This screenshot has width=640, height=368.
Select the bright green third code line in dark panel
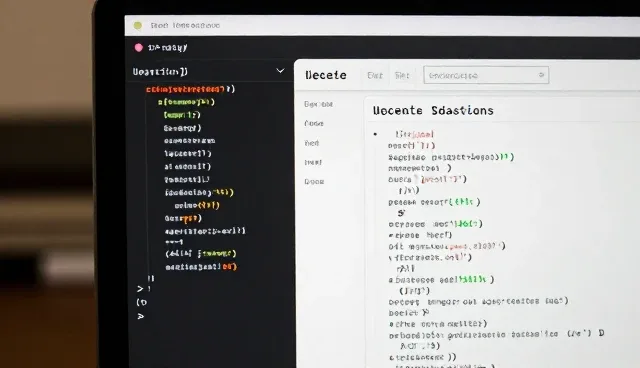coord(182,115)
